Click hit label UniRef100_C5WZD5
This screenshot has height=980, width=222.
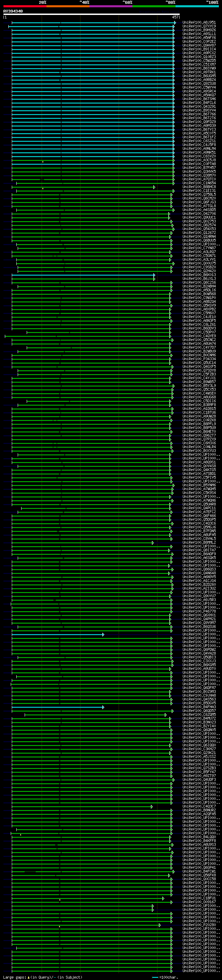tap(199, 60)
